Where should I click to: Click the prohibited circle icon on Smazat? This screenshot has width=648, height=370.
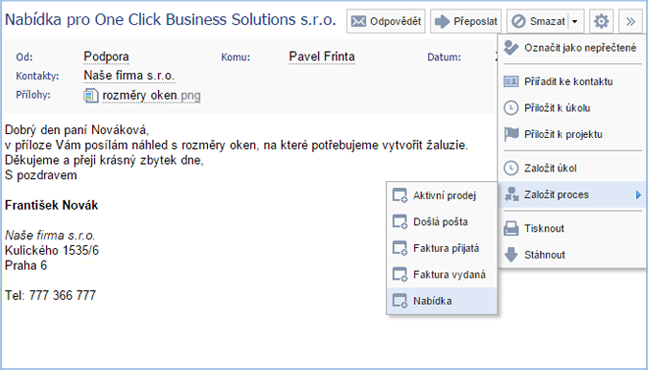[518, 21]
